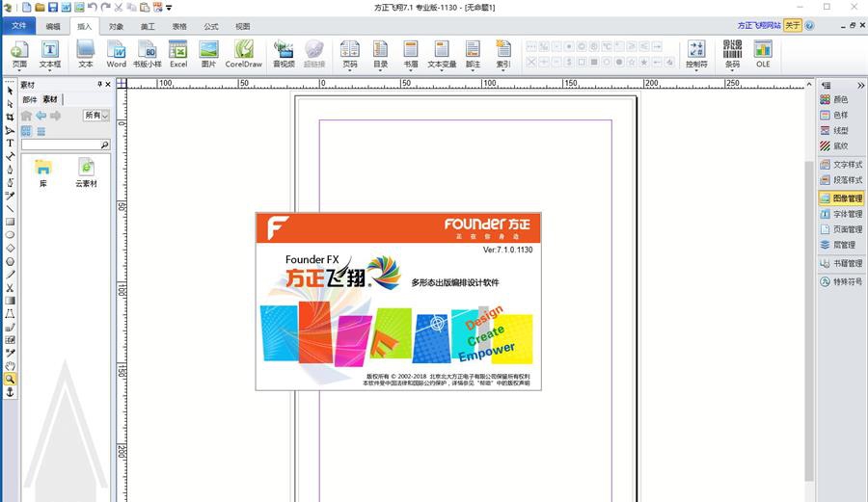Close the 素材 panel
Viewport: 868px width, 502px height.
coord(108,84)
